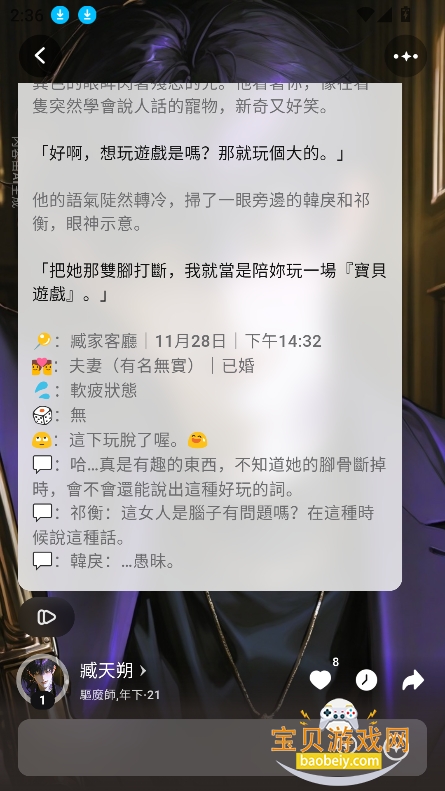This screenshot has width=445, height=791.
Task: Tap the heart like icon
Action: [320, 680]
